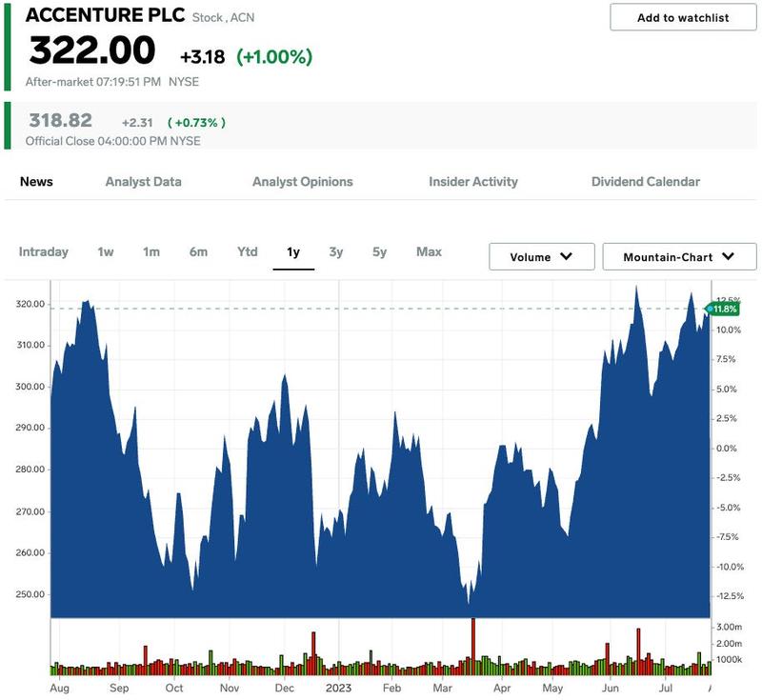Click the 3.00m volume axis label
The image size is (762, 700).
pos(730,627)
